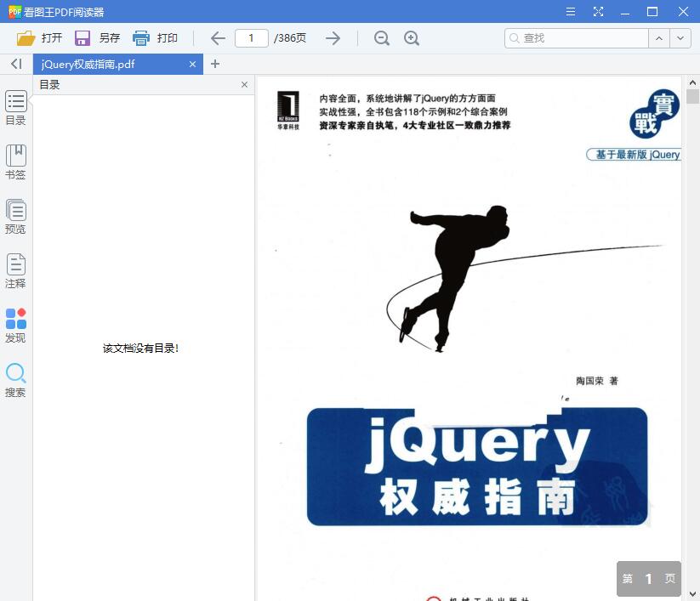
Task: Go to the previous page with the left arrow
Action: (x=218, y=38)
